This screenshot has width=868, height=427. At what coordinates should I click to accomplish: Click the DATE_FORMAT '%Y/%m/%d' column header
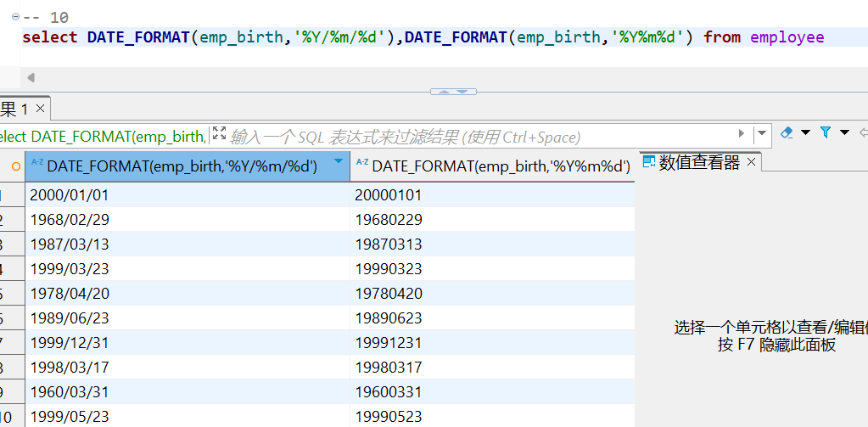(x=182, y=166)
